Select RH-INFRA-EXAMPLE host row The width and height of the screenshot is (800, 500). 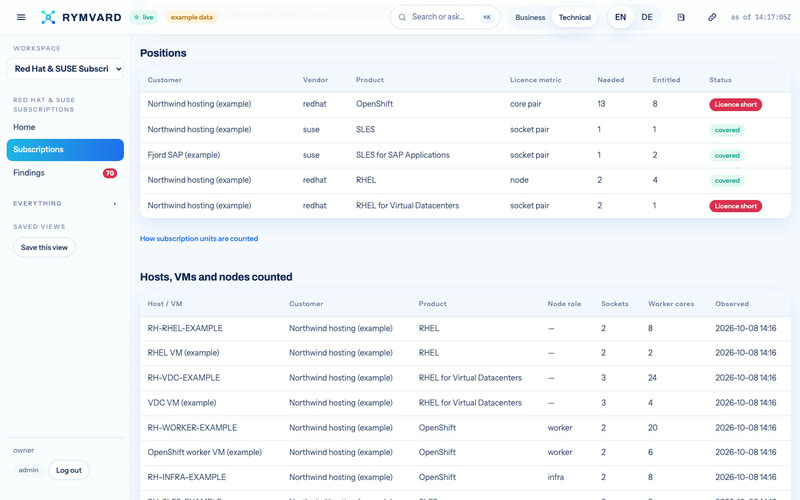point(465,478)
